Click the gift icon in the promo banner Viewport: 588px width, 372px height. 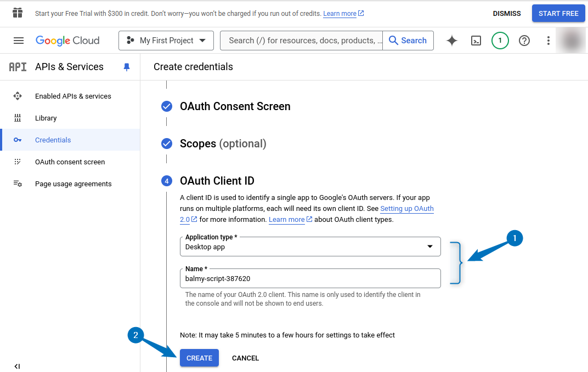coord(17,13)
